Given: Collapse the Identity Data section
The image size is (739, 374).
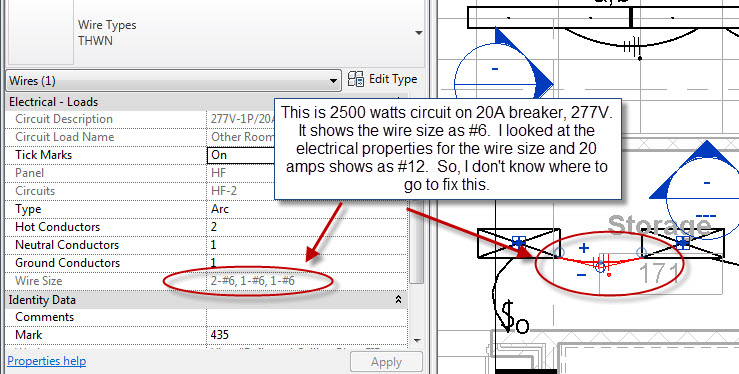Looking at the screenshot, I should (x=398, y=300).
